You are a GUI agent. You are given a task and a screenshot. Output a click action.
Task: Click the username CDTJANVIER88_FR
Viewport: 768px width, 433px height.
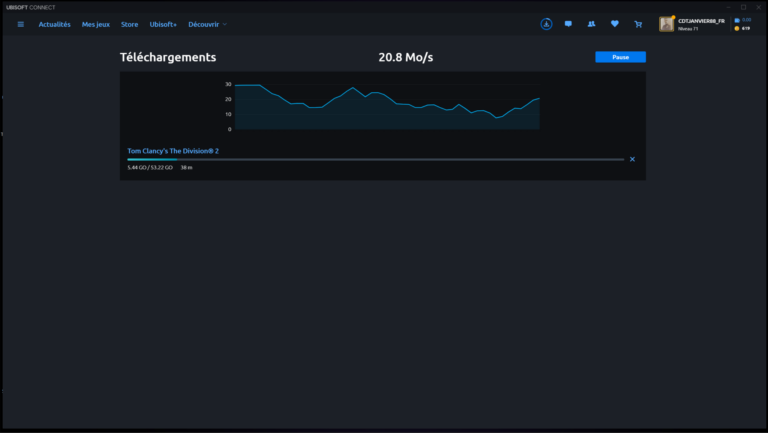pyautogui.click(x=701, y=20)
